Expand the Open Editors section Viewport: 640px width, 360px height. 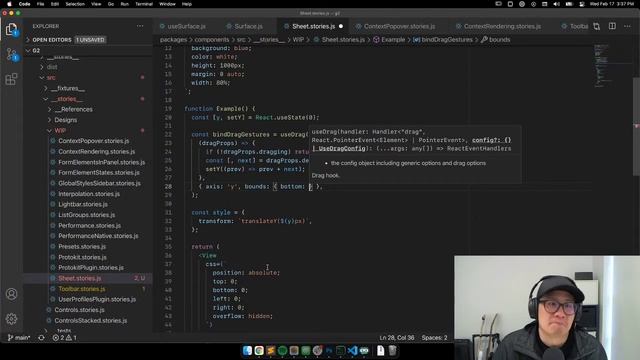click(x=87, y=40)
